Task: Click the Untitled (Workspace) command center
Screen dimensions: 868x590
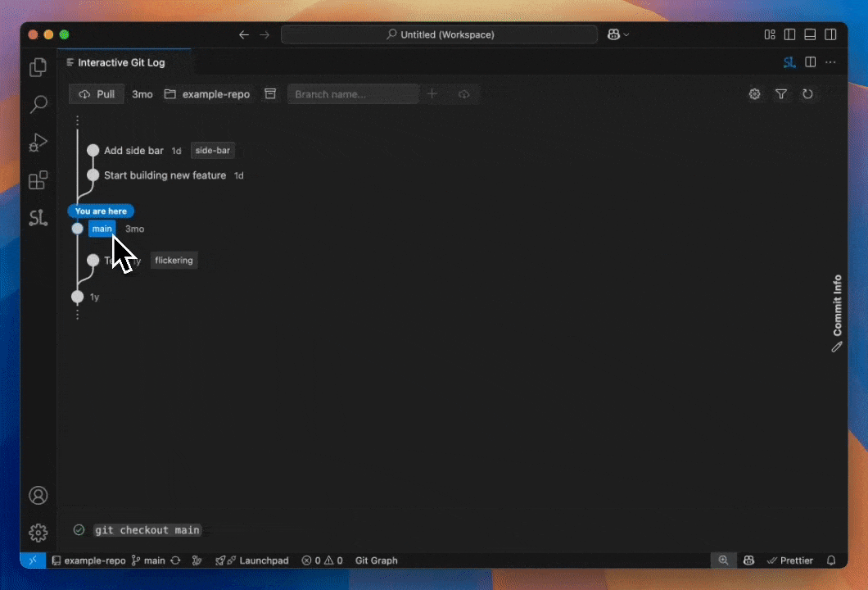Action: (440, 34)
